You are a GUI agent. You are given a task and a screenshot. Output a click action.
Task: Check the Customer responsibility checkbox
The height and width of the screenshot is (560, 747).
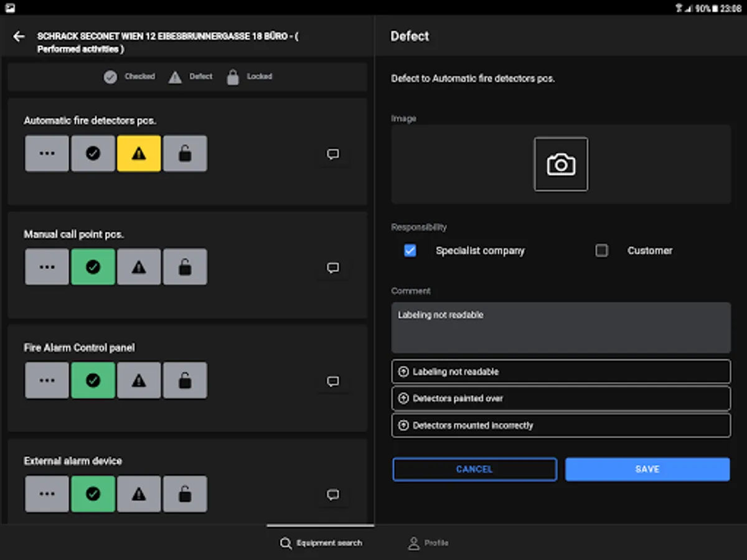tap(601, 250)
